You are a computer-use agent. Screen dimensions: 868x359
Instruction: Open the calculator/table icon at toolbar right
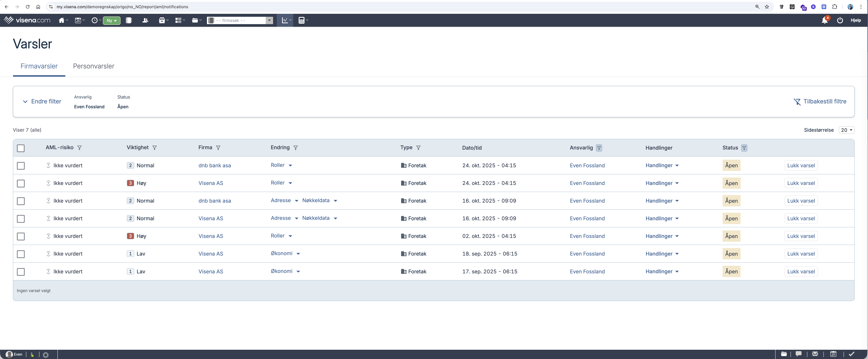click(x=301, y=20)
